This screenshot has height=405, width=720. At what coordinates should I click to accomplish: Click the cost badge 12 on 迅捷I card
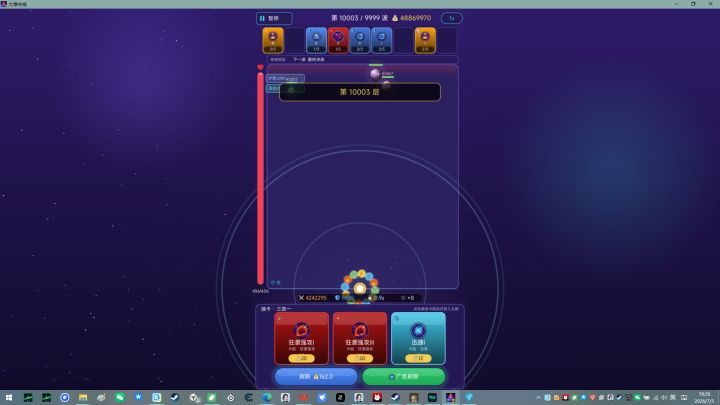(x=418, y=358)
